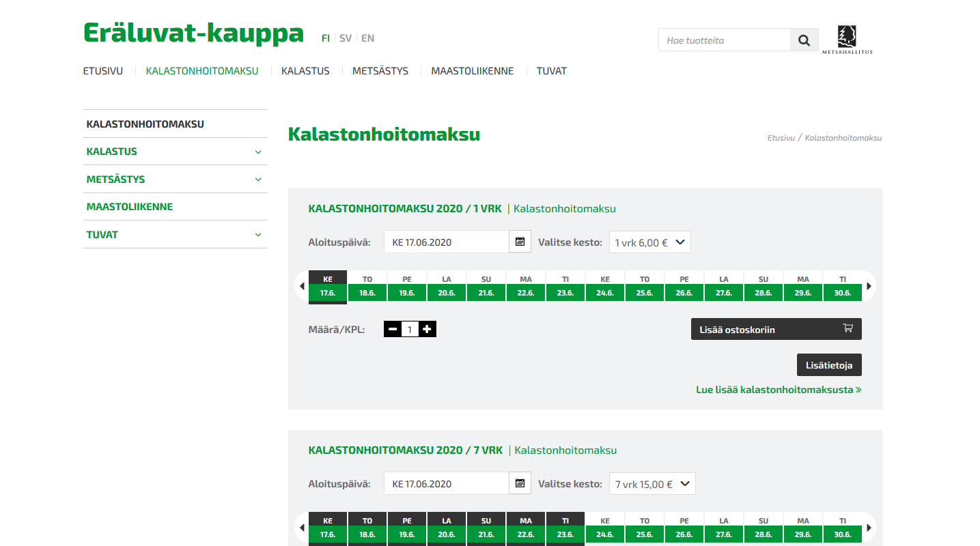Open the 7 vrk 15,00 € duration dropdown
This screenshot has height=546, width=980.
click(652, 484)
